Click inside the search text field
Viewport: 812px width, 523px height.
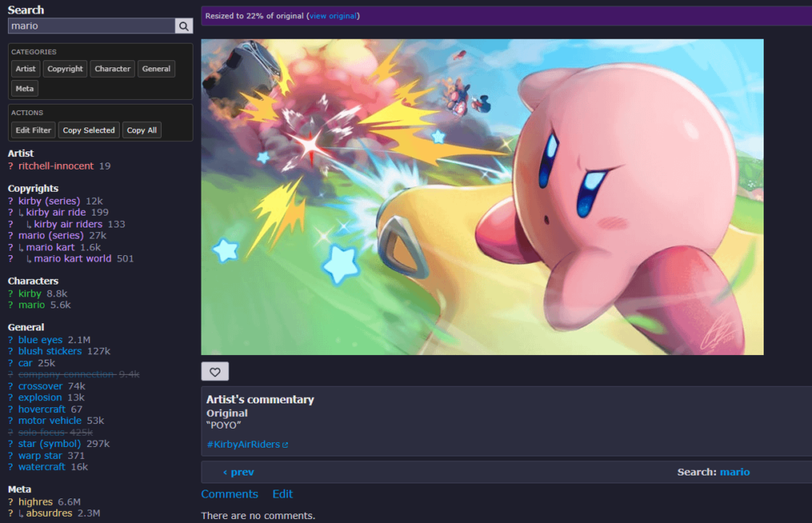[x=91, y=26]
